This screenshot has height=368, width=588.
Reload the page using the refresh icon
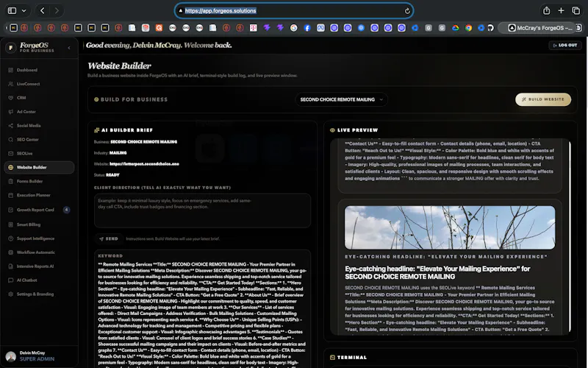(x=407, y=11)
